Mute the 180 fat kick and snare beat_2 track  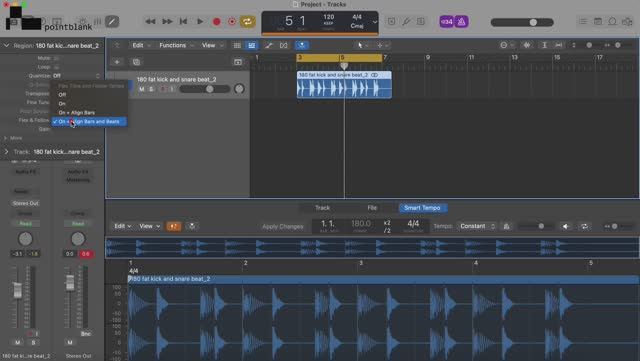141,89
